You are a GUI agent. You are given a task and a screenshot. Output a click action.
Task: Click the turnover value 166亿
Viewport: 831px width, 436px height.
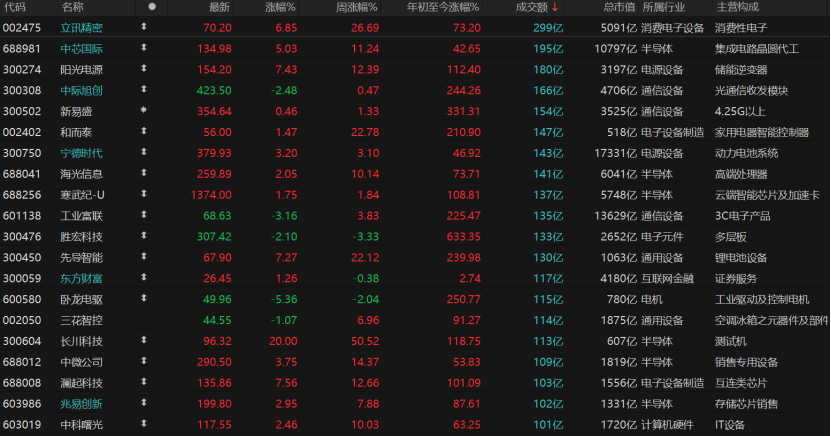(548, 91)
